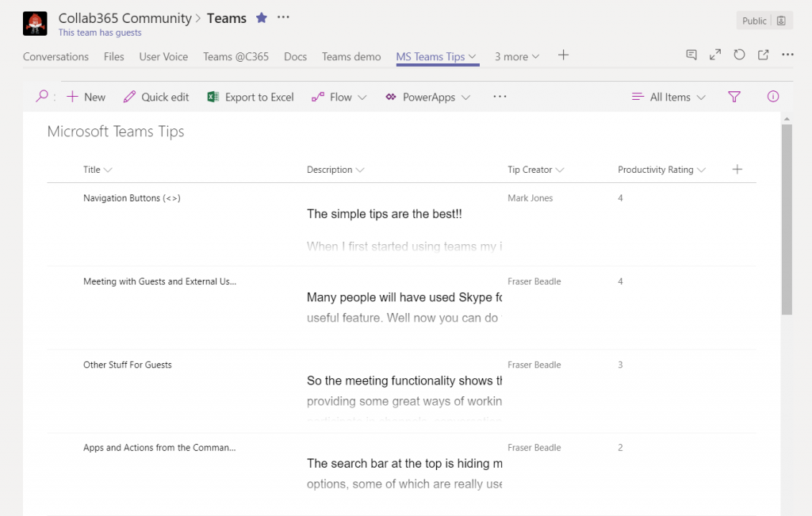The width and height of the screenshot is (812, 516).
Task: Select the MS Teams Tips tab
Action: (431, 56)
